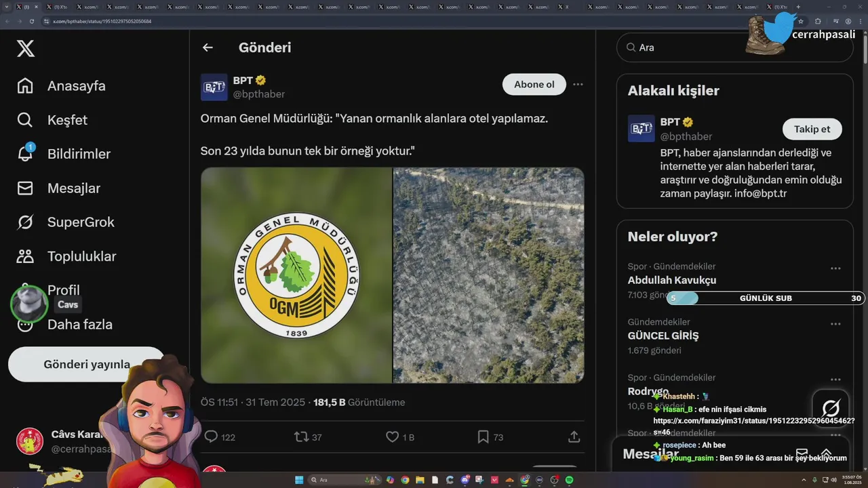Bookmark the page with the star icon
The image size is (868, 488).
(801, 21)
